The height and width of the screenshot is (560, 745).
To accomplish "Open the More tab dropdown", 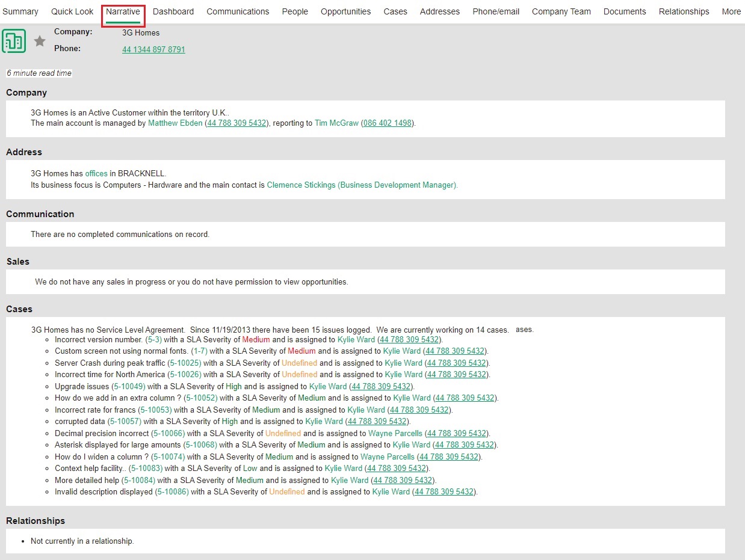I will click(x=731, y=11).
